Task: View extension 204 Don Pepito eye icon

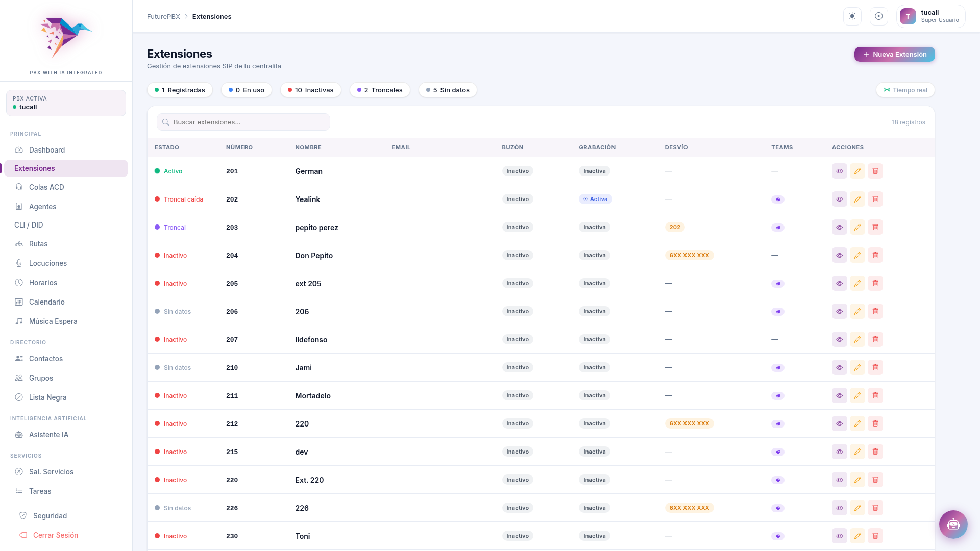Action: pos(839,255)
